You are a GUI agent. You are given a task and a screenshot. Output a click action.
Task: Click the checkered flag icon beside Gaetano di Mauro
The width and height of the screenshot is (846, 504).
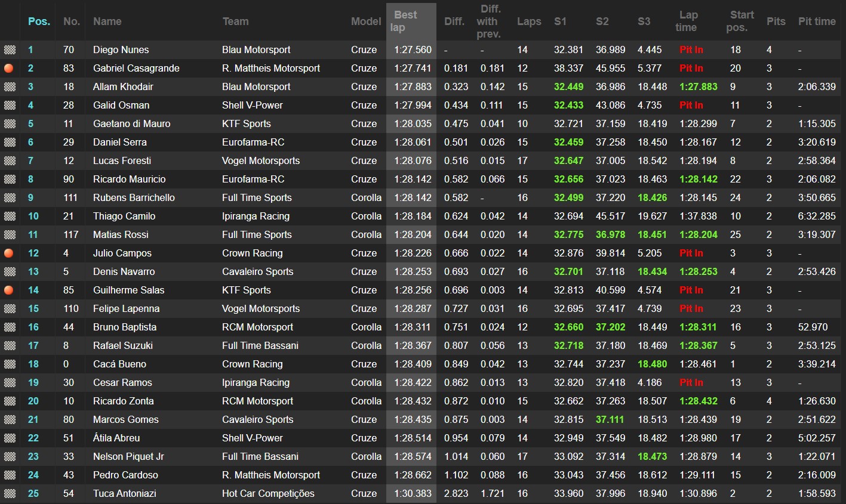(10, 123)
